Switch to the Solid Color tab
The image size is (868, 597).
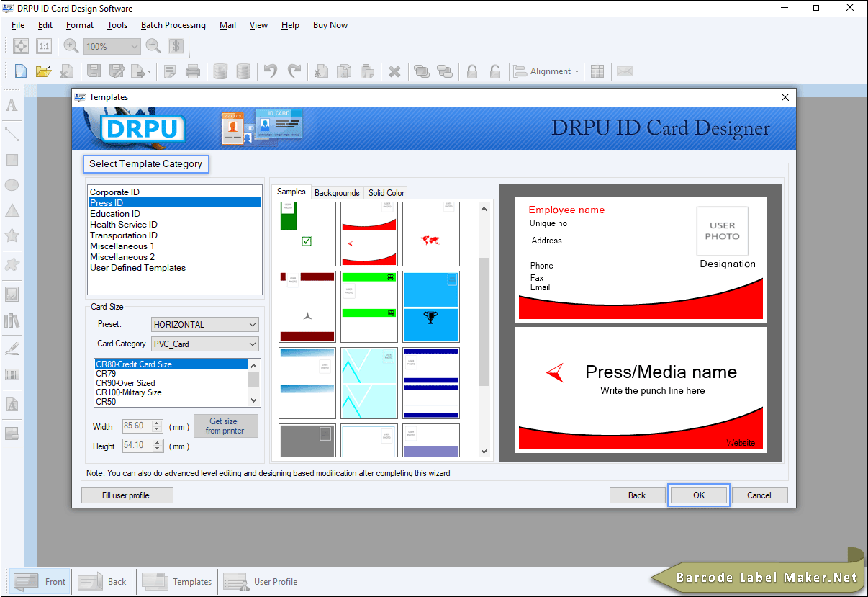[386, 193]
